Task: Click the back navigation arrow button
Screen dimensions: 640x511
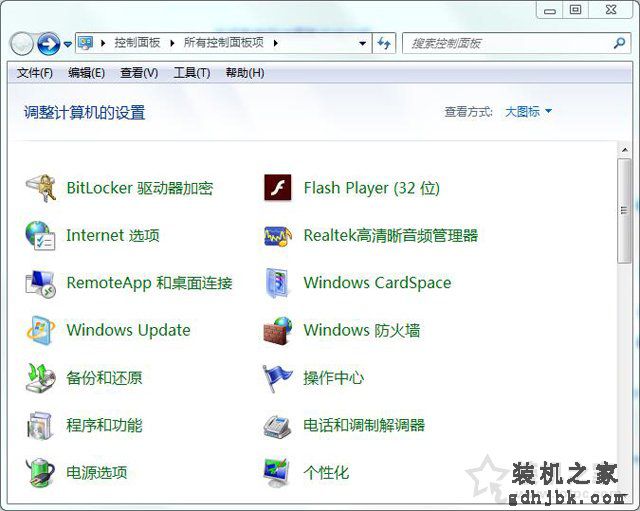Action: (x=22, y=43)
